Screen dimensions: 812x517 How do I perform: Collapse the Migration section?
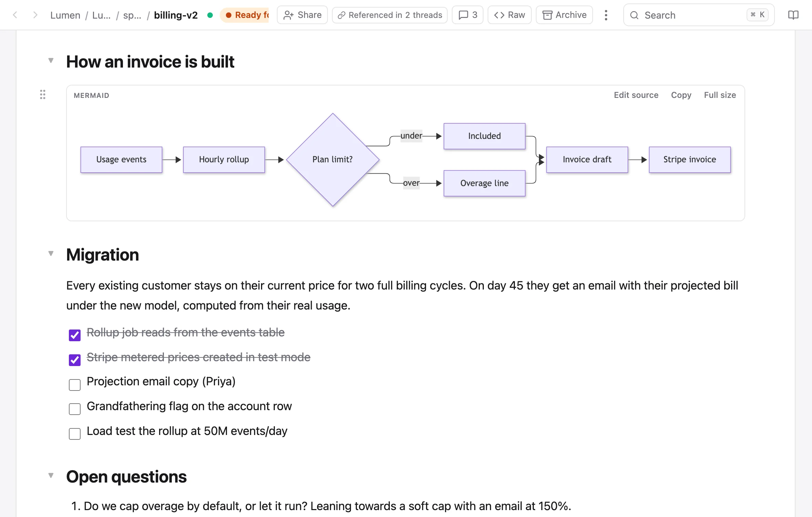point(51,254)
